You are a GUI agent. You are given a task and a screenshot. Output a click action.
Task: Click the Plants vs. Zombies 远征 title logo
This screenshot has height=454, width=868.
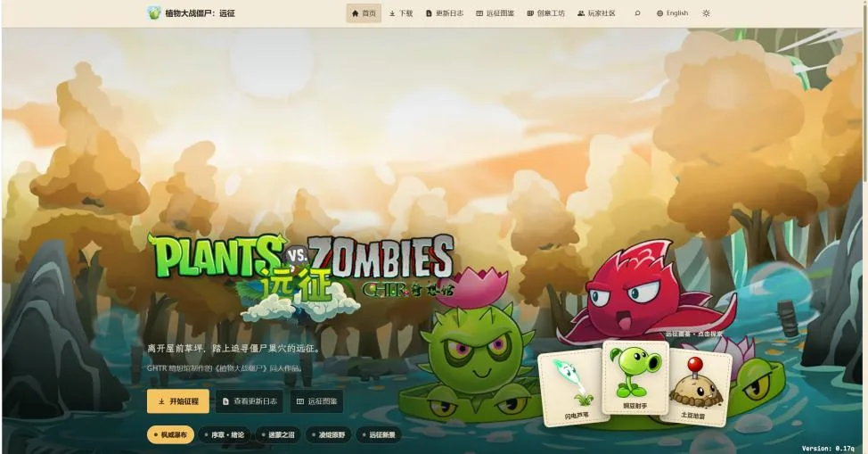pos(302,277)
